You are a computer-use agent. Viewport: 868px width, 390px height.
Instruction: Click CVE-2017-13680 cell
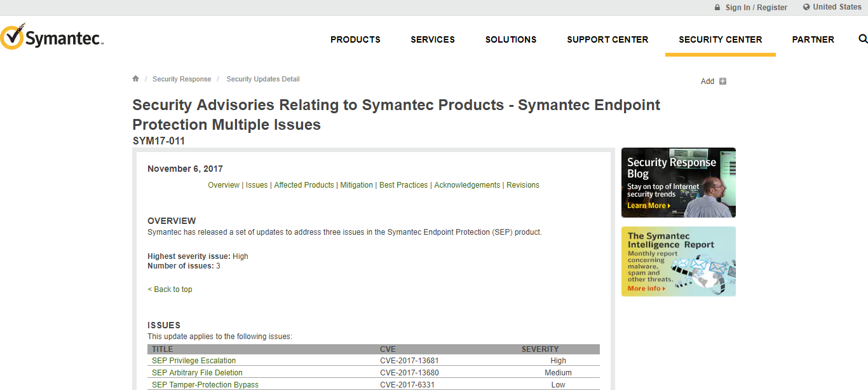coord(409,373)
